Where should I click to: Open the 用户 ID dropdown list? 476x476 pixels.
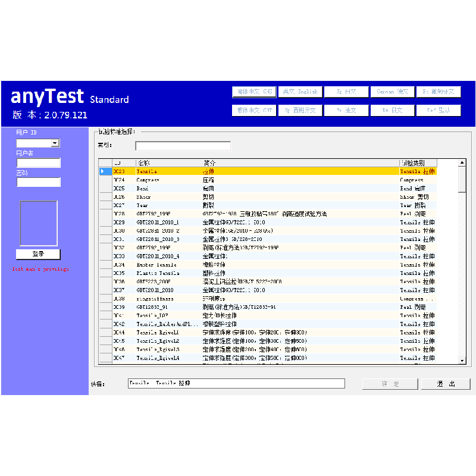click(55, 143)
